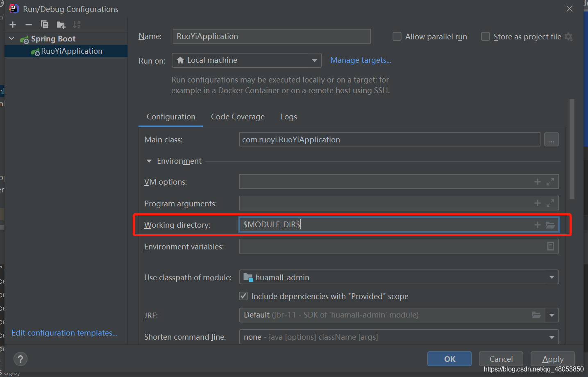Add a new run configuration
Image resolution: width=588 pixels, height=377 pixels.
pyautogui.click(x=13, y=25)
